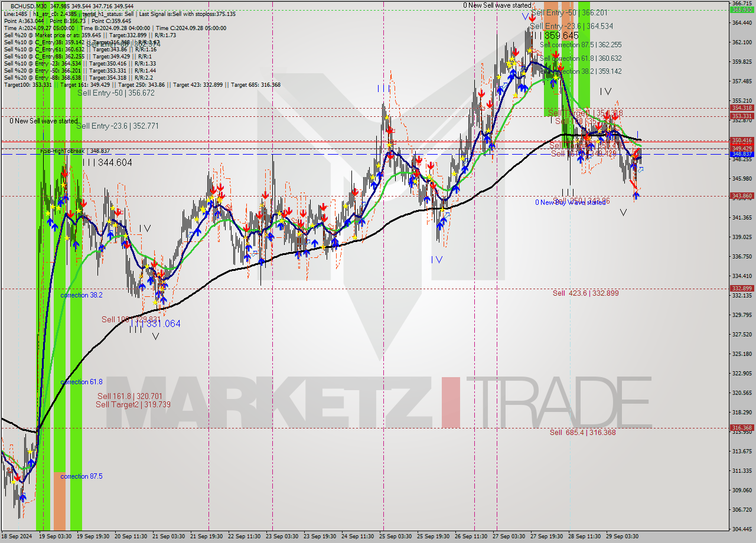
Task: Click the '27 Sep 19:30' time label
Action: (547, 537)
